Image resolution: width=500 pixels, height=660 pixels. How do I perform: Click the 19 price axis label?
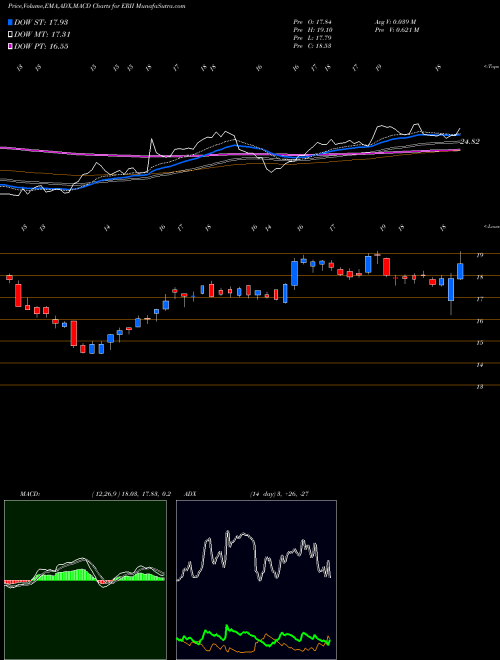coord(479,255)
